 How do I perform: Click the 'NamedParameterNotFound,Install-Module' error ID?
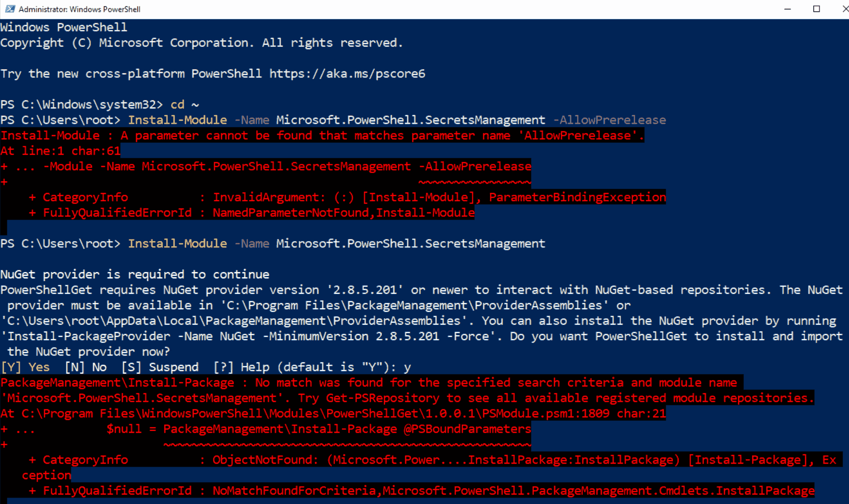(343, 213)
